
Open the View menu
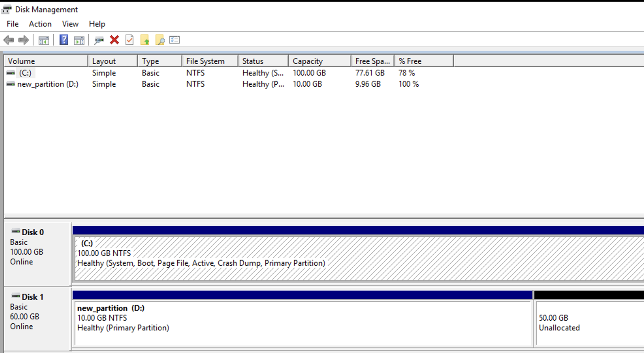(70, 24)
